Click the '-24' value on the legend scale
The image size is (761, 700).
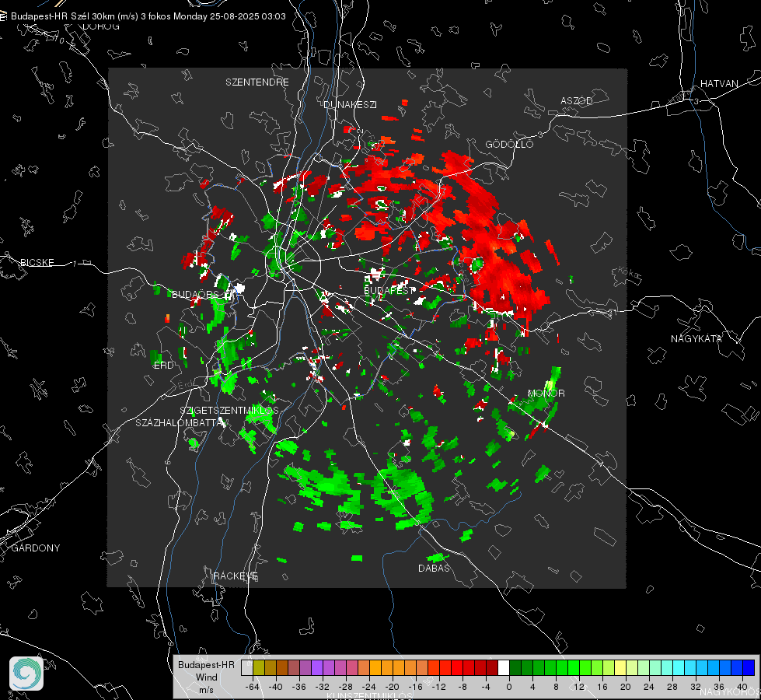369,687
